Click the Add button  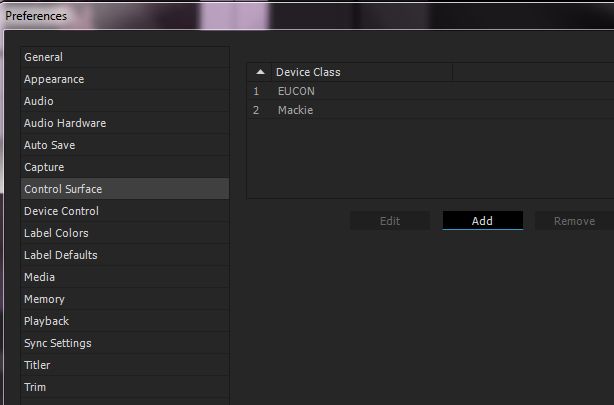coord(482,221)
